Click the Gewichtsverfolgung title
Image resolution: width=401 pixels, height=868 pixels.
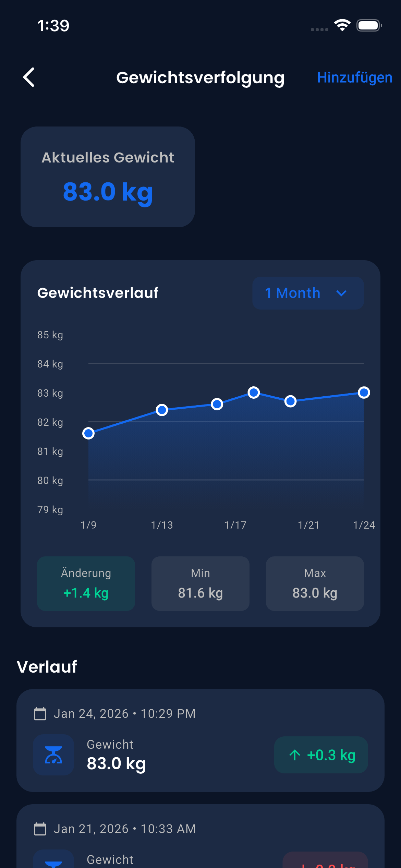coord(200,77)
